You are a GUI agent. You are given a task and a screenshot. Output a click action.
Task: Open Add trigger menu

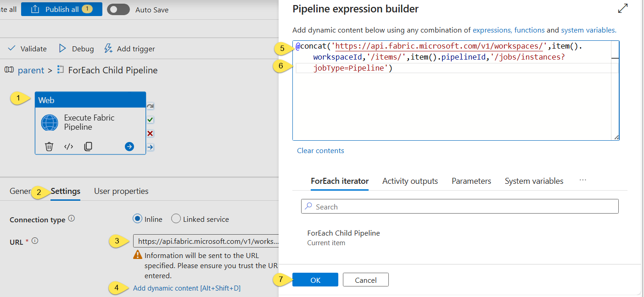pyautogui.click(x=129, y=49)
